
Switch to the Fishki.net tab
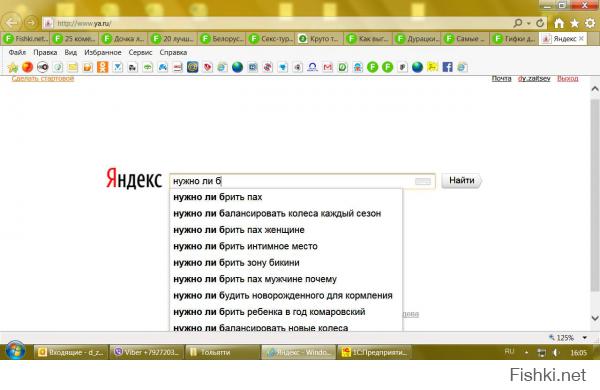click(x=26, y=39)
